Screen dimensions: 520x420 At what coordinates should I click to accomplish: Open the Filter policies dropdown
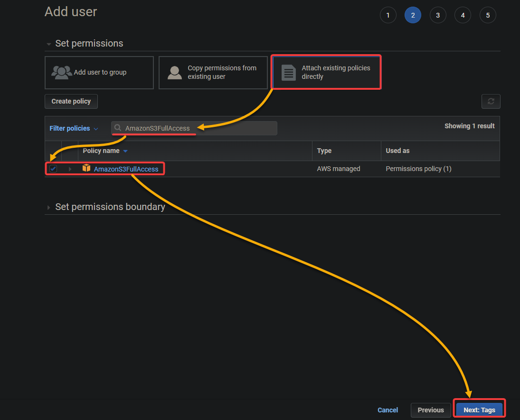(74, 128)
